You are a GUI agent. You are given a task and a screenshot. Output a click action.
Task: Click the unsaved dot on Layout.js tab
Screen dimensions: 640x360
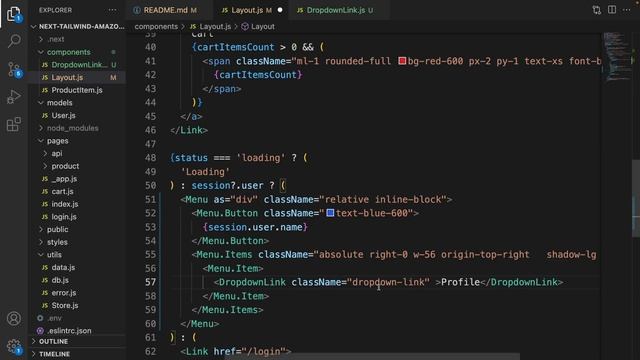coord(280,10)
